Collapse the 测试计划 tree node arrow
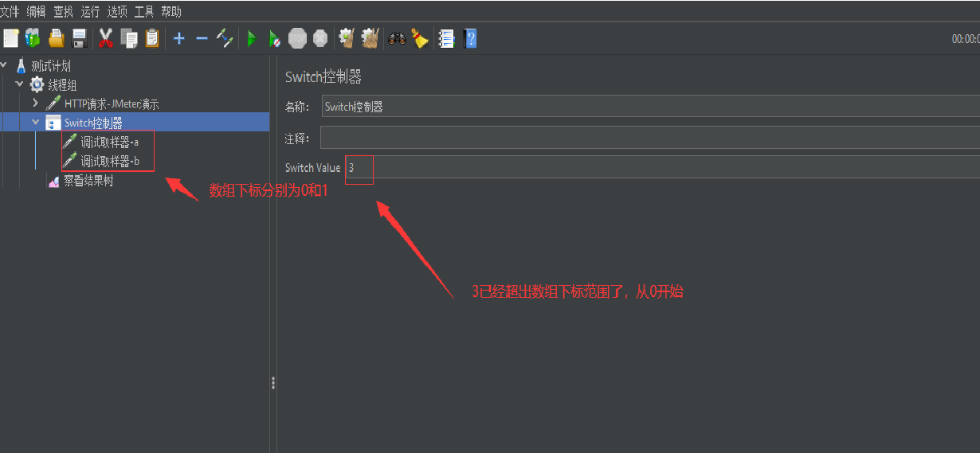 coord(5,64)
